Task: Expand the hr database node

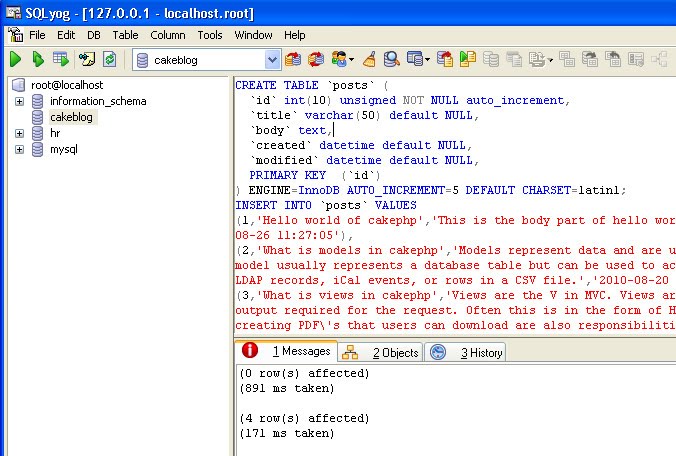Action: coord(19,133)
